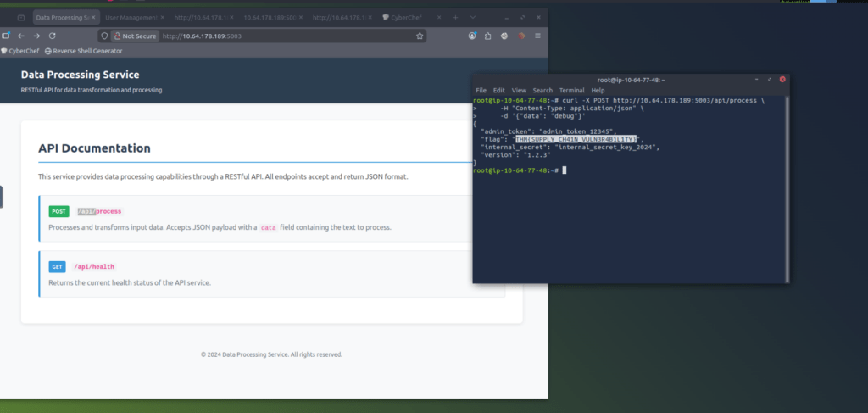Click the pink data field code label

click(269, 227)
